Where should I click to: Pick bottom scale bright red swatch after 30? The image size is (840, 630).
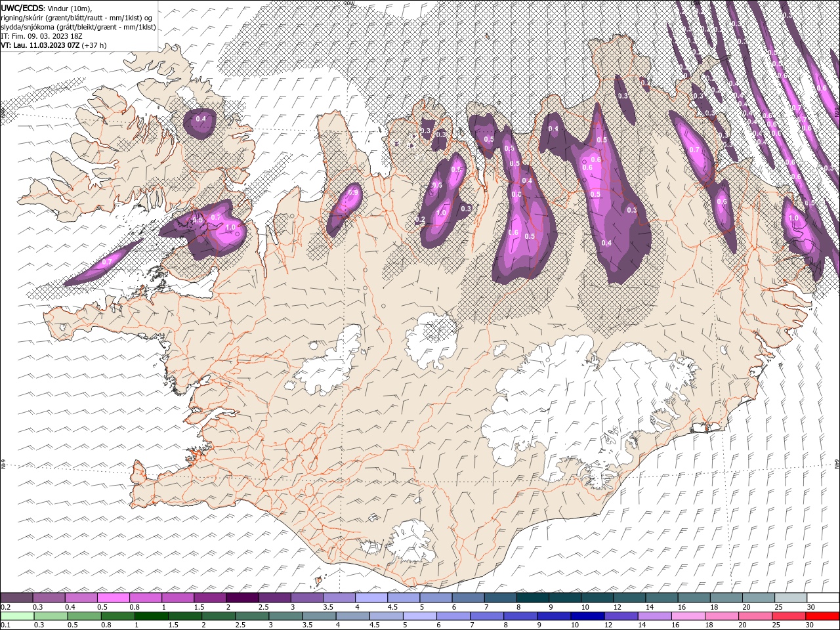[823, 616]
